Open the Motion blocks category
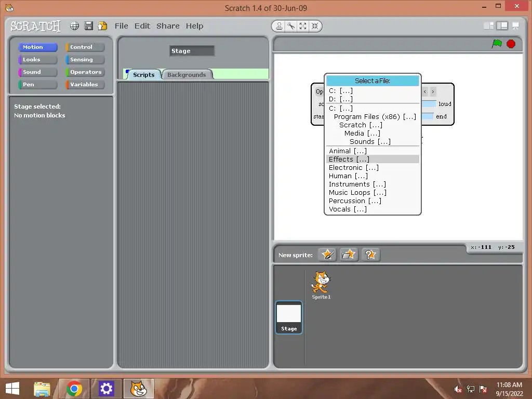 pyautogui.click(x=37, y=47)
